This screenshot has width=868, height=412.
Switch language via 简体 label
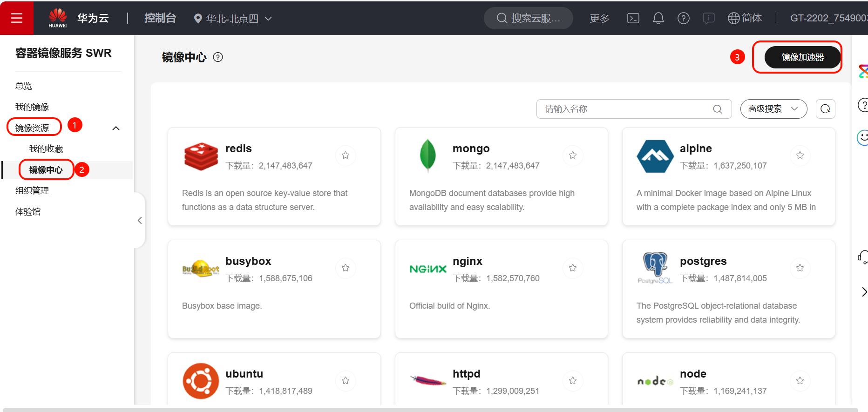pyautogui.click(x=752, y=18)
